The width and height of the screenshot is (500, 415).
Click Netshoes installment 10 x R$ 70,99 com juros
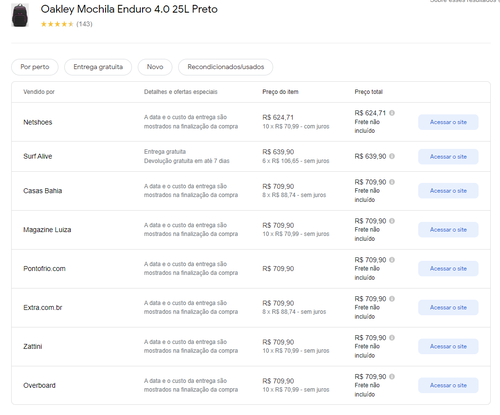pos(296,127)
